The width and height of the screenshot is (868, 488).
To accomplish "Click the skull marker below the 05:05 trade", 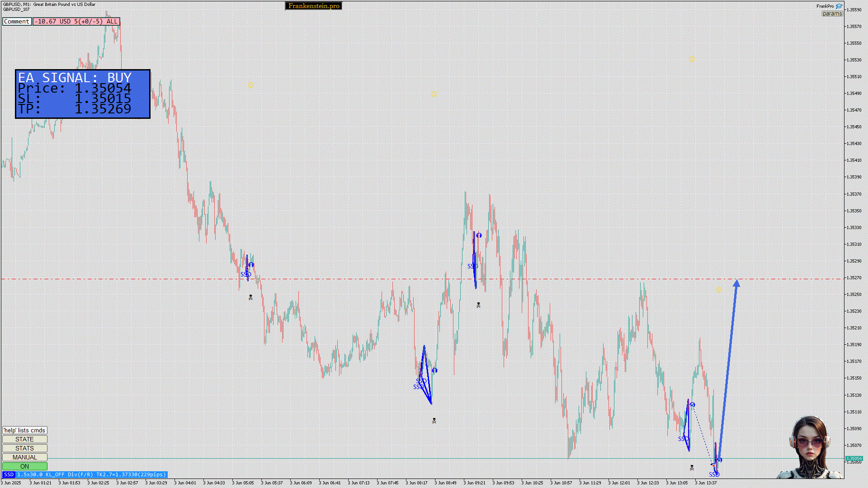I will [250, 297].
